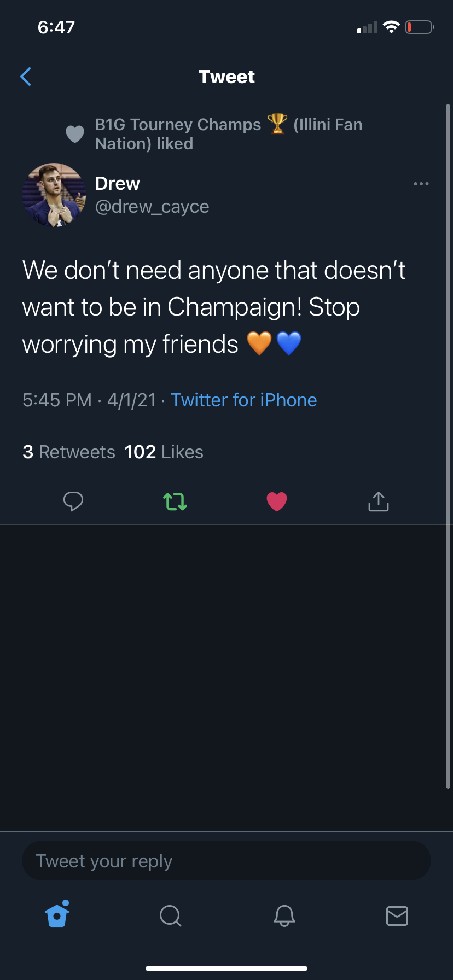Undo the retweet with the green arrows
This screenshot has height=980, width=453.
pyautogui.click(x=175, y=501)
